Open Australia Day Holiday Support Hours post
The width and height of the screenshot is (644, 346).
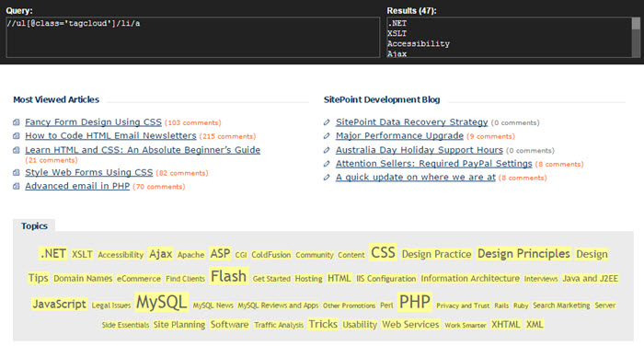[420, 150]
